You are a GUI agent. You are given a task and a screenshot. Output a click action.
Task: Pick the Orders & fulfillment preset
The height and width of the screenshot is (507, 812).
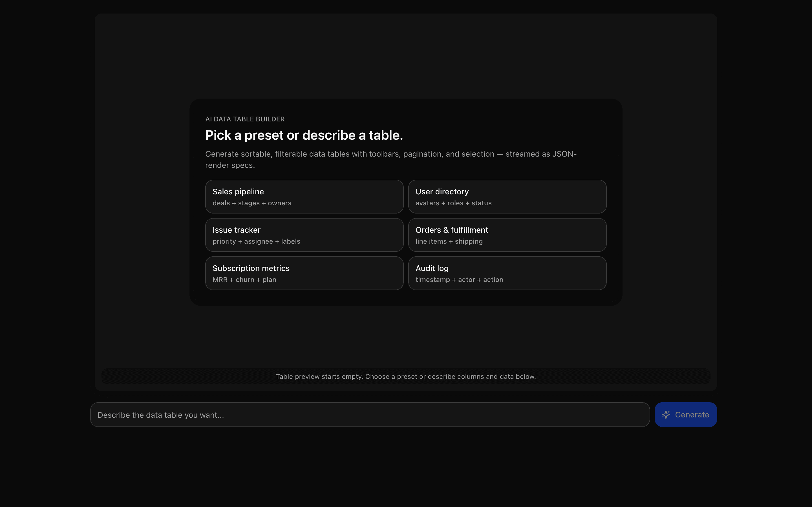507,235
